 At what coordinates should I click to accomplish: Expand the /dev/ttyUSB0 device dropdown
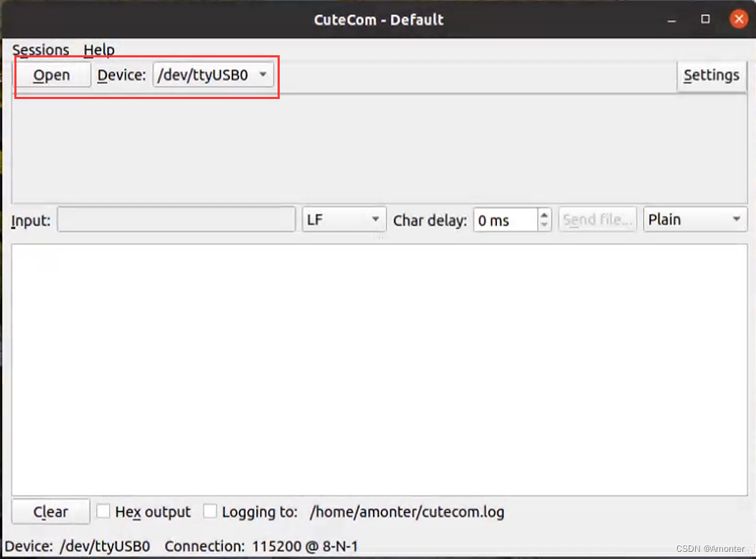click(212, 75)
